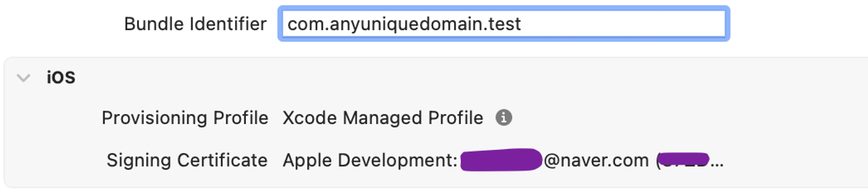Click the 'Signing Certificate' label
Screen dimensions: 868x193
coord(187,160)
